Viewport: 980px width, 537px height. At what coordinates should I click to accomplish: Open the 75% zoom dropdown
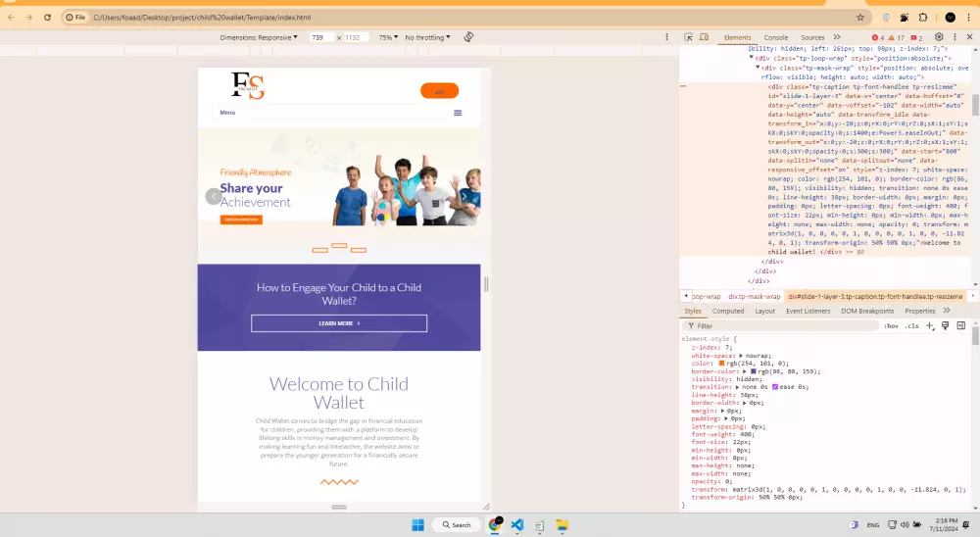(x=388, y=37)
